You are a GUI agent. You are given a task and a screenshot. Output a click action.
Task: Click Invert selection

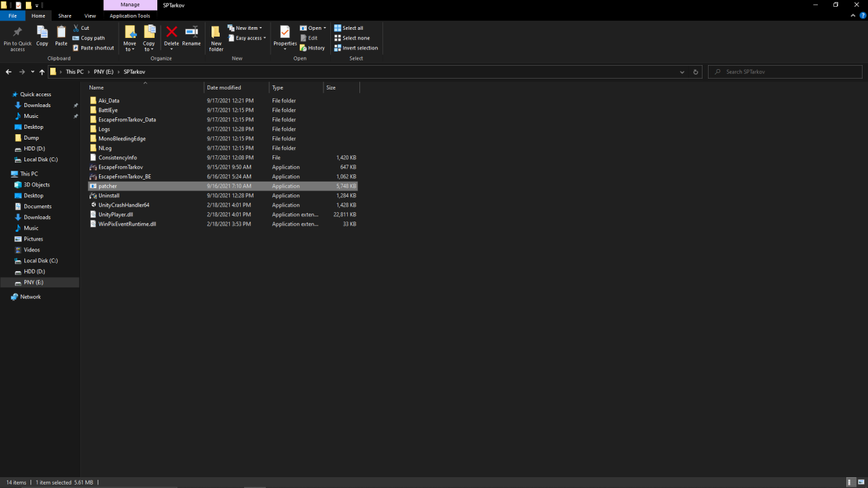(356, 48)
